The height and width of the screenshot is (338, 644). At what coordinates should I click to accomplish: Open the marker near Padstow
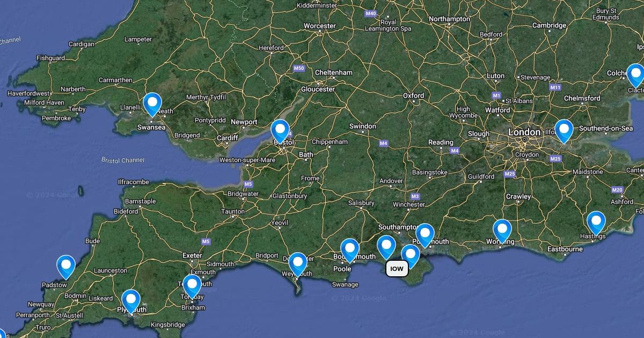pos(66,266)
